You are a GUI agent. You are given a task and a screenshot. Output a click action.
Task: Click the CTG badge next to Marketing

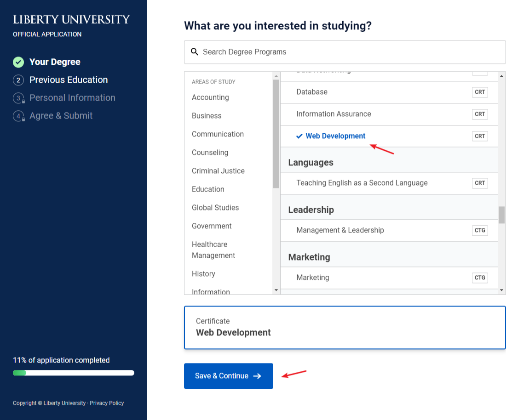[479, 278]
